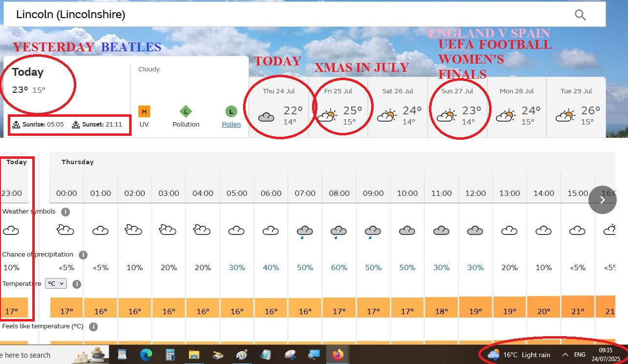Open Feels like temperature info icon
The image size is (628, 364).
(x=93, y=326)
